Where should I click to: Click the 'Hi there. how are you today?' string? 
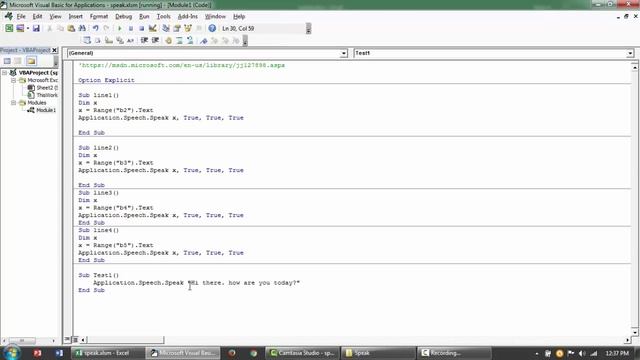[244, 282]
